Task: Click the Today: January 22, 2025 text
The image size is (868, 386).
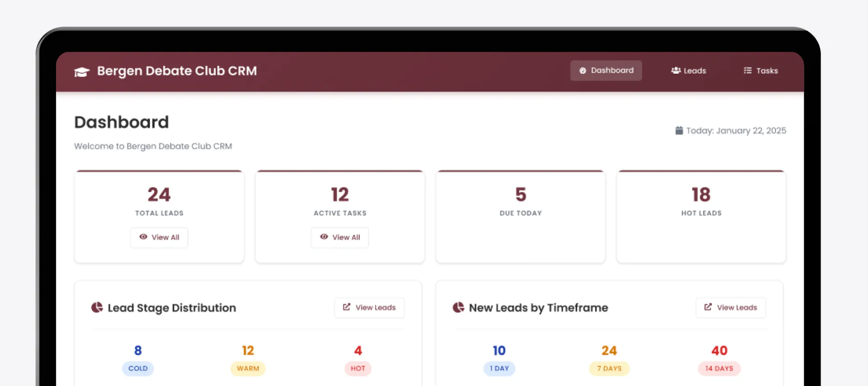Action: pos(736,131)
